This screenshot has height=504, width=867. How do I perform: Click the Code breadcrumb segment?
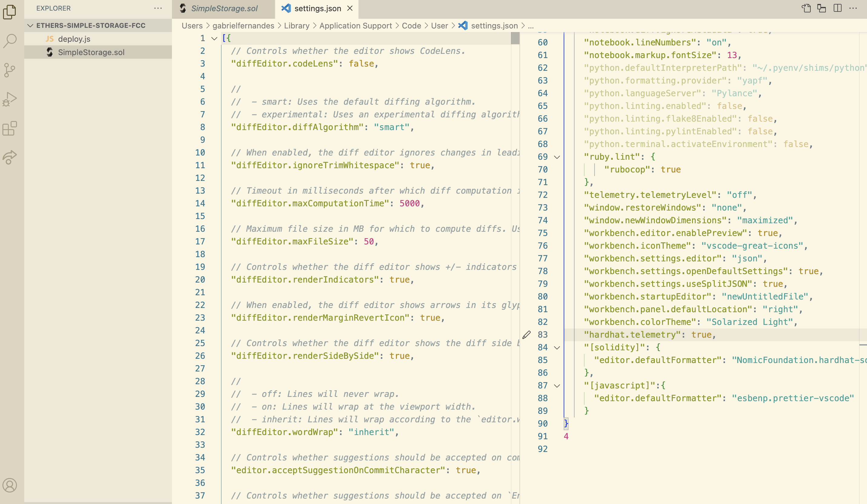coord(411,26)
